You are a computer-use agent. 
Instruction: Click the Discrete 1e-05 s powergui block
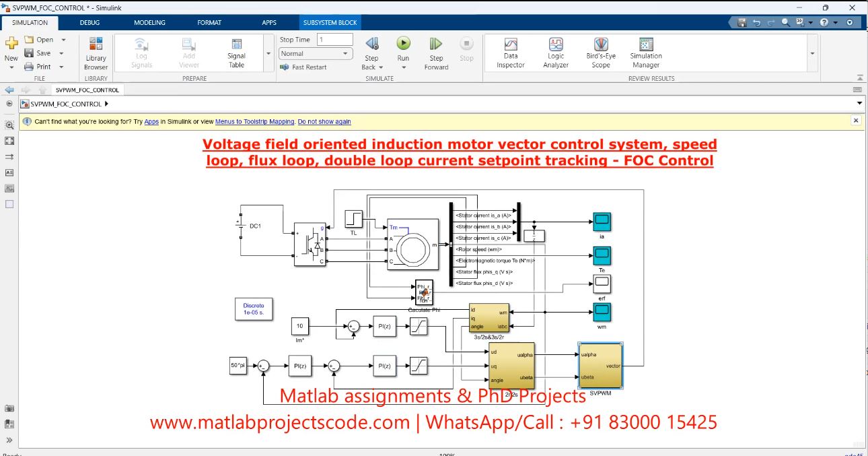coord(254,309)
